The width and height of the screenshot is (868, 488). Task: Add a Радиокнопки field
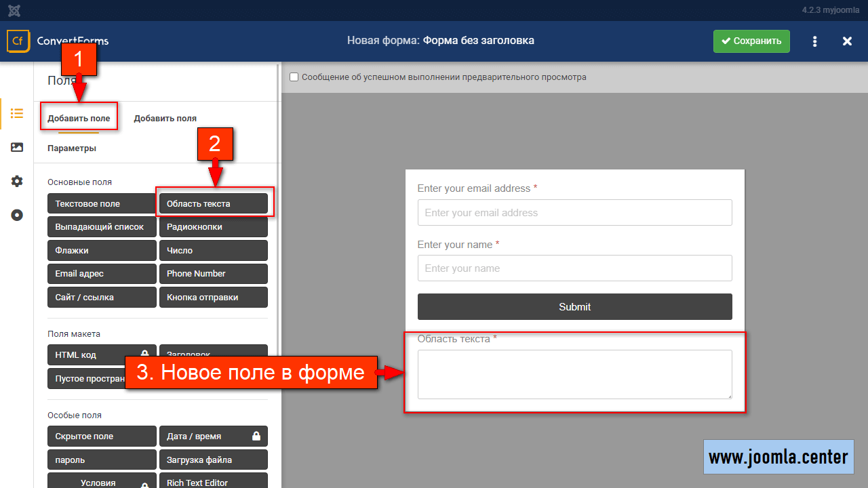[x=214, y=227]
